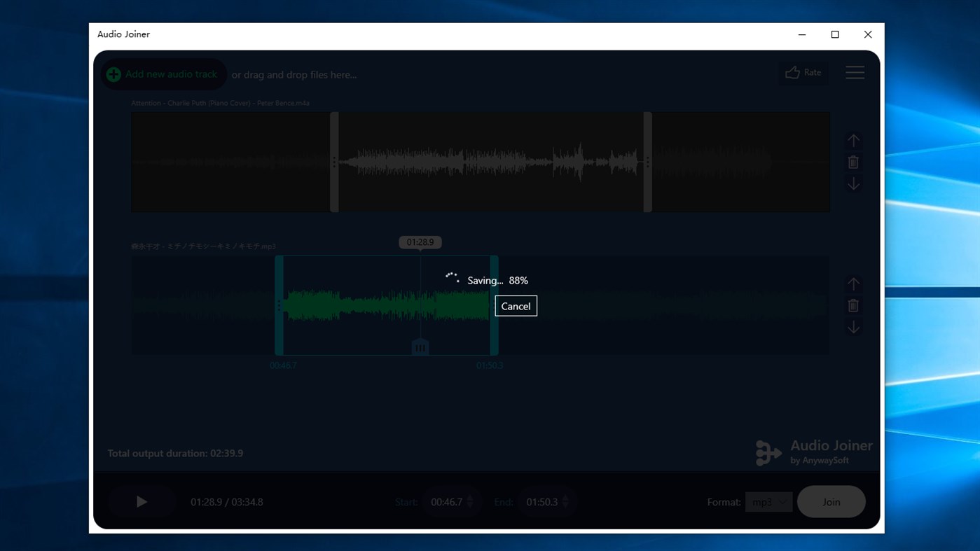This screenshot has height=551, width=980.
Task: Select the left trim handle on the green track
Action: click(277, 305)
